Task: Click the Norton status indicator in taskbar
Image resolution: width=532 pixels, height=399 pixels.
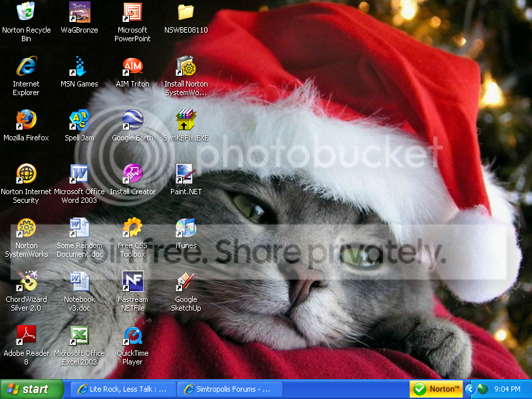Action: click(436, 389)
